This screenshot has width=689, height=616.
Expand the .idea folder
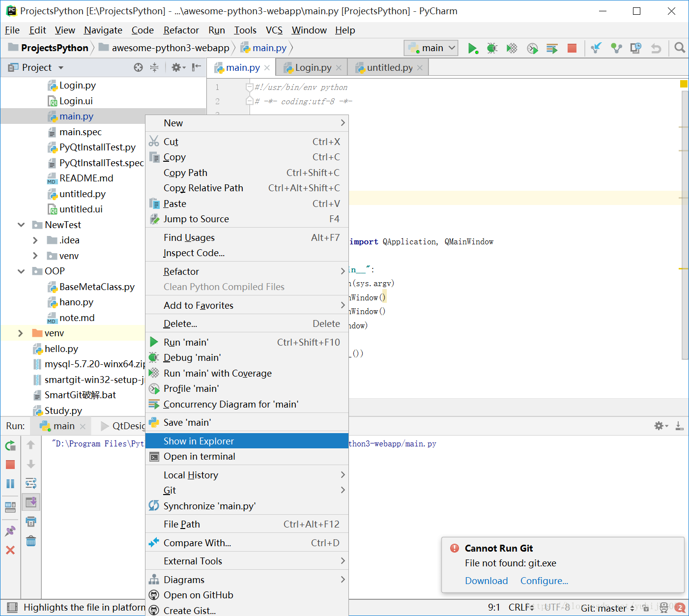[x=35, y=240]
